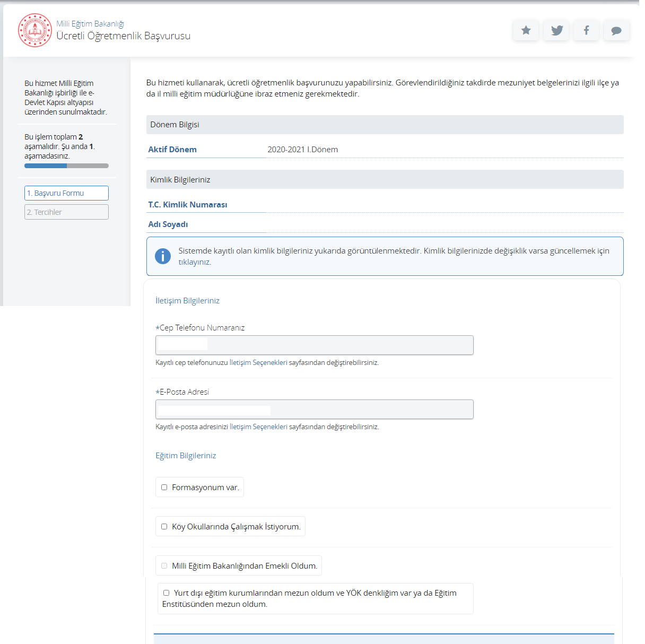Go to the 2. Tercihler step
The image size is (645, 644).
66,212
